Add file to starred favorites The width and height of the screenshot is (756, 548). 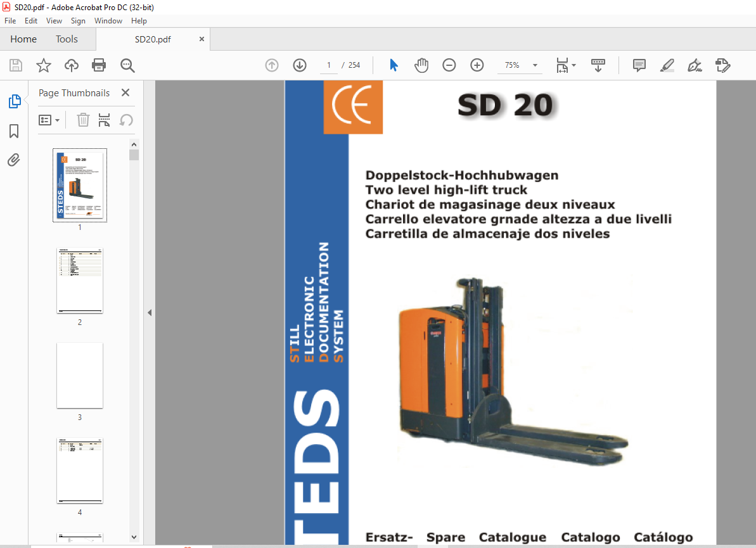pyautogui.click(x=43, y=65)
